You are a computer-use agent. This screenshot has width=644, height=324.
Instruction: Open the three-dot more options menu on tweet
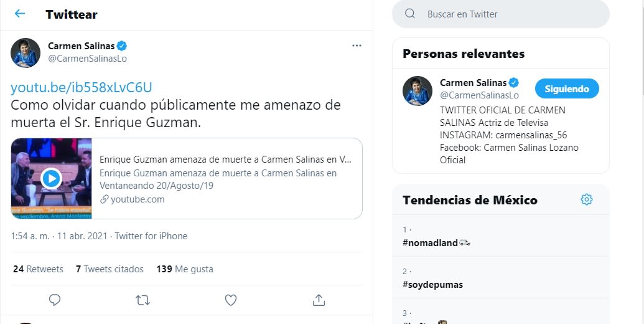(x=357, y=45)
